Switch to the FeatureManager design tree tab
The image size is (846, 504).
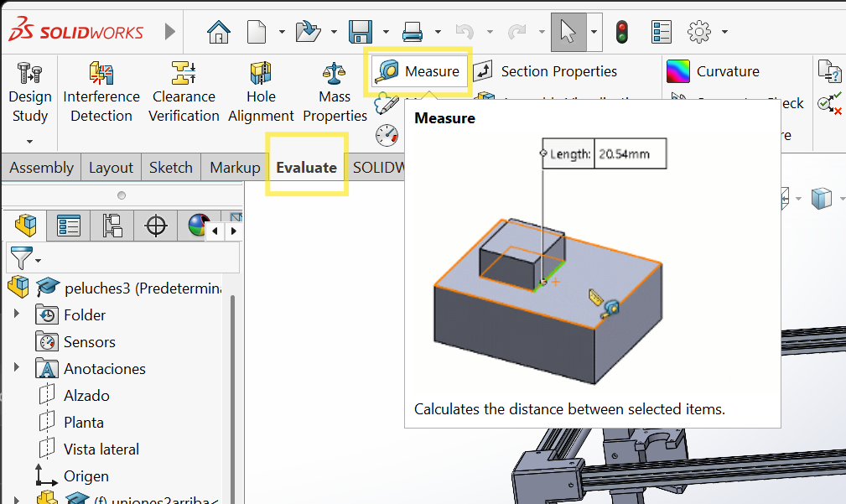click(25, 226)
